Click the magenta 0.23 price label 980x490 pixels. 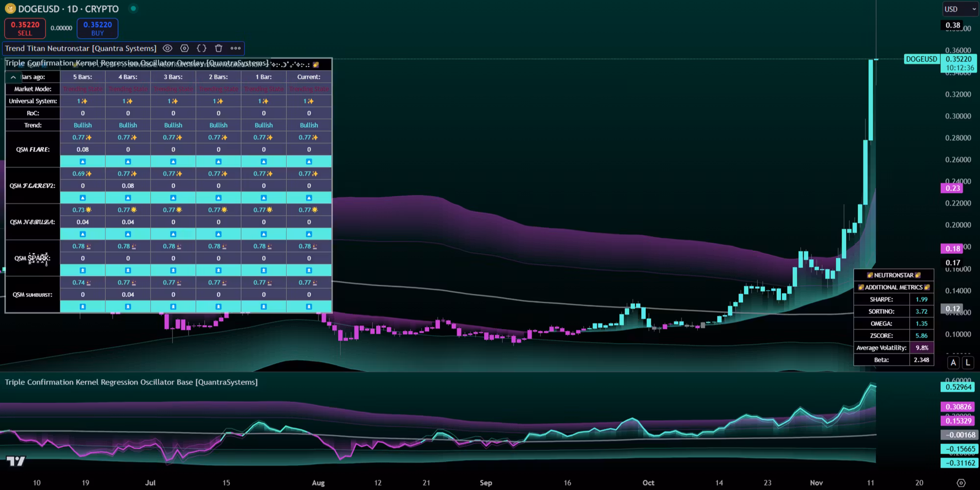[x=953, y=188]
